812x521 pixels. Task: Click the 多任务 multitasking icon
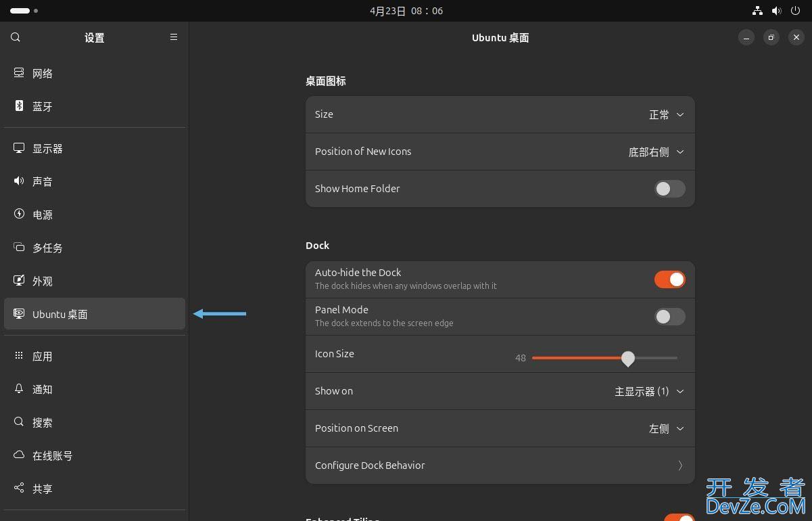19,248
